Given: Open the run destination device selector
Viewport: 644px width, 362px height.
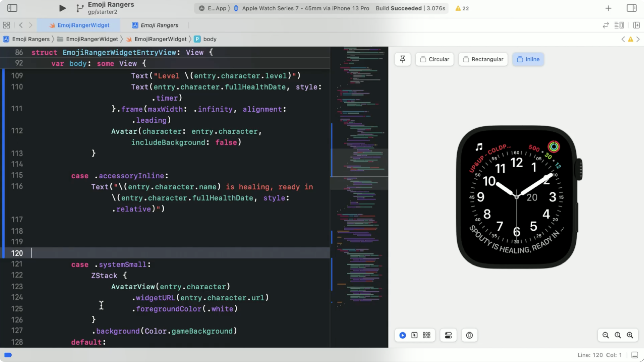Looking at the screenshot, I should (x=305, y=8).
